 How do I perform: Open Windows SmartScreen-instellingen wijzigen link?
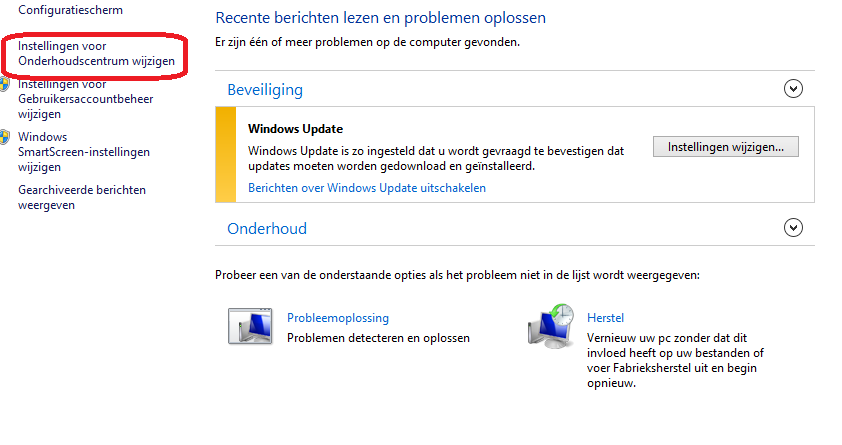pyautogui.click(x=84, y=152)
